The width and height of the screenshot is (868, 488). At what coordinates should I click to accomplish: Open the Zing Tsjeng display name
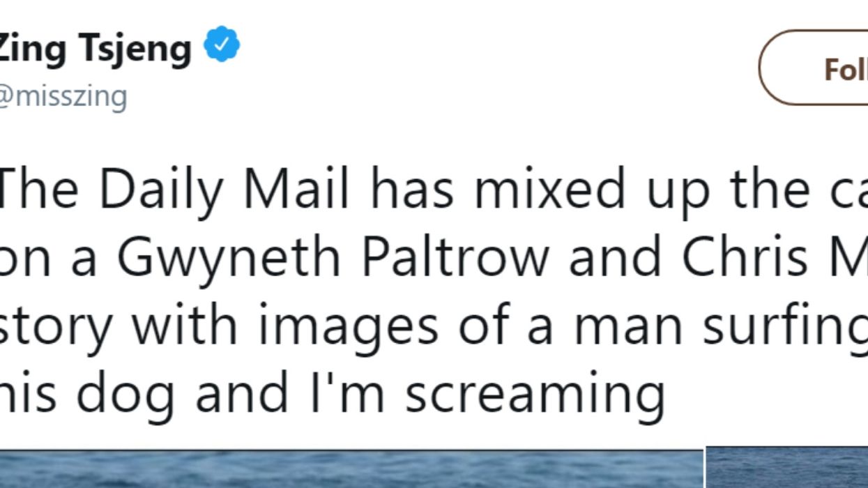[95, 47]
